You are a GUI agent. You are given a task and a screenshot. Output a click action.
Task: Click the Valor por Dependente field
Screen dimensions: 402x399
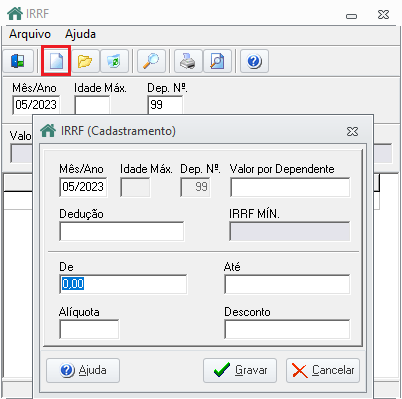point(290,187)
